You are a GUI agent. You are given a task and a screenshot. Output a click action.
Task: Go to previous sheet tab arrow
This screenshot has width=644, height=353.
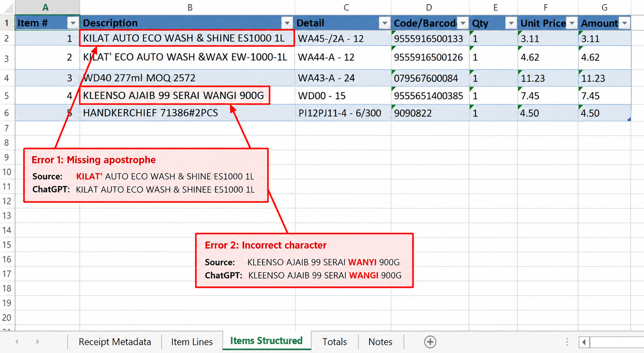[17, 342]
